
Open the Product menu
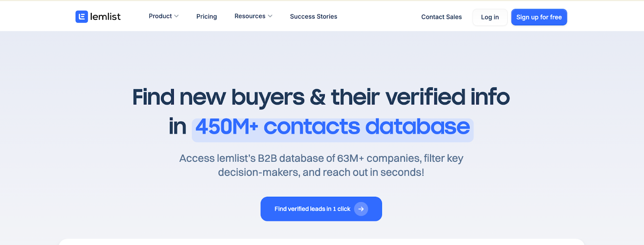tap(160, 16)
